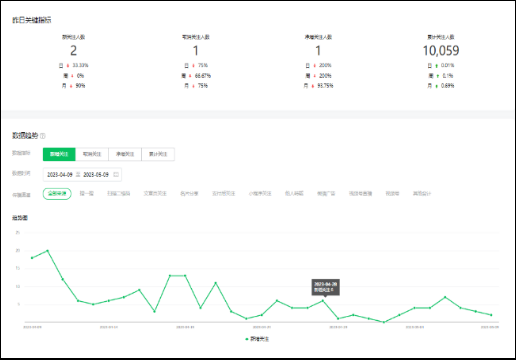Switch to the 新增关注 metric tab
Viewport: 517px width, 360px height.
pyautogui.click(x=59, y=154)
